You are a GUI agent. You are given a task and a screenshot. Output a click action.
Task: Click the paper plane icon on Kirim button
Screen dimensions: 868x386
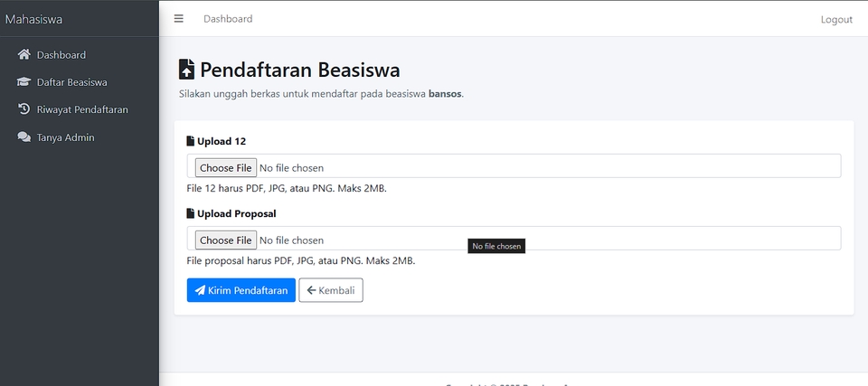tap(200, 290)
